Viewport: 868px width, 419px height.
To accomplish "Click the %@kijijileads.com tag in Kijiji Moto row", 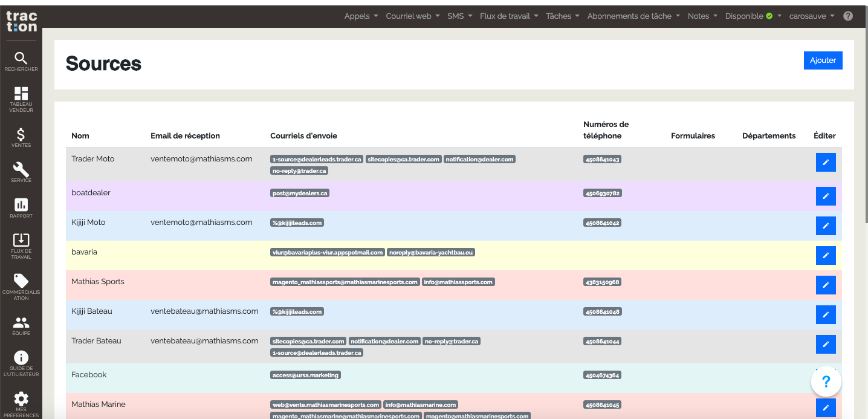I will [x=297, y=223].
